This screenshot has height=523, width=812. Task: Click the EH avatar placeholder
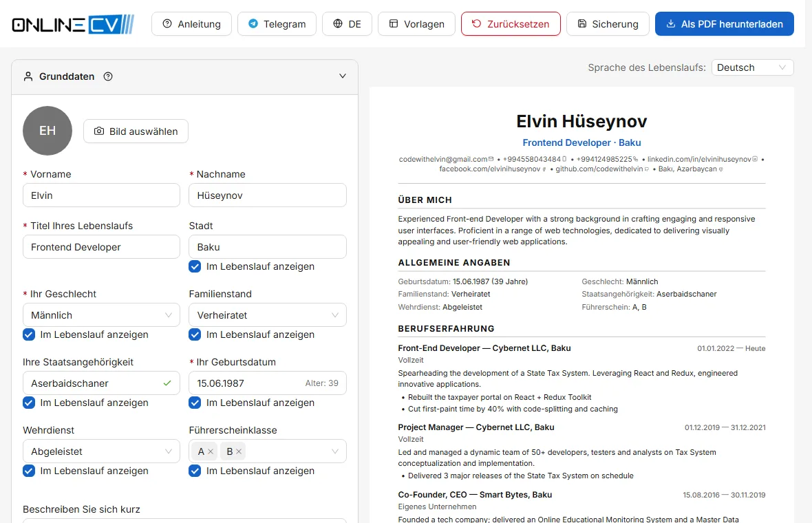[x=47, y=131]
